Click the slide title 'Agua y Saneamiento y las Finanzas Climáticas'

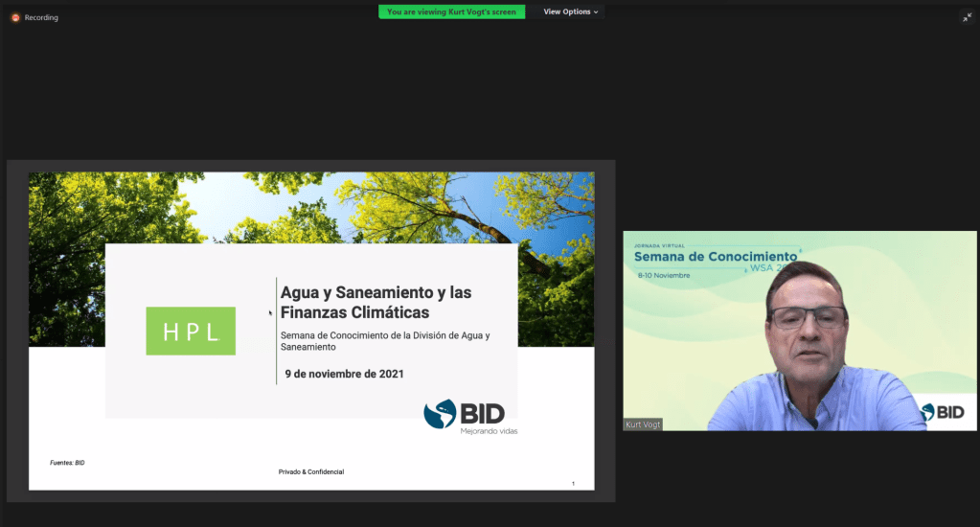[376, 302]
